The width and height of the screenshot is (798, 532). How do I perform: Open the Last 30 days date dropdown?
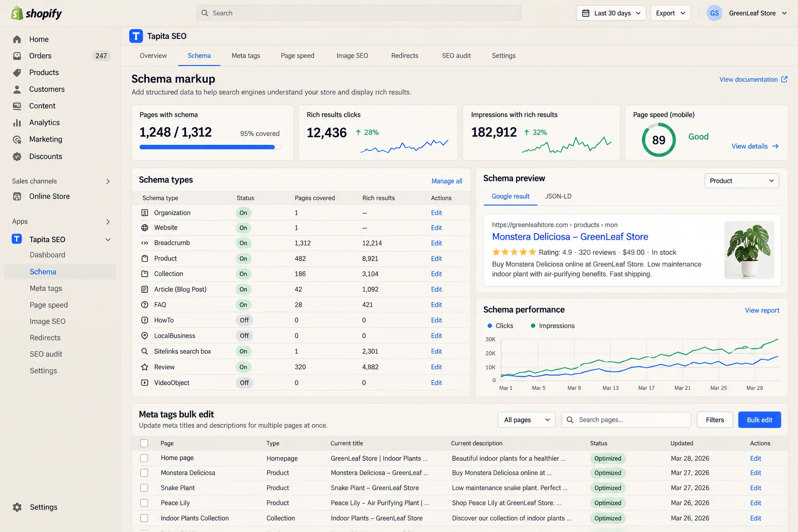pos(611,13)
